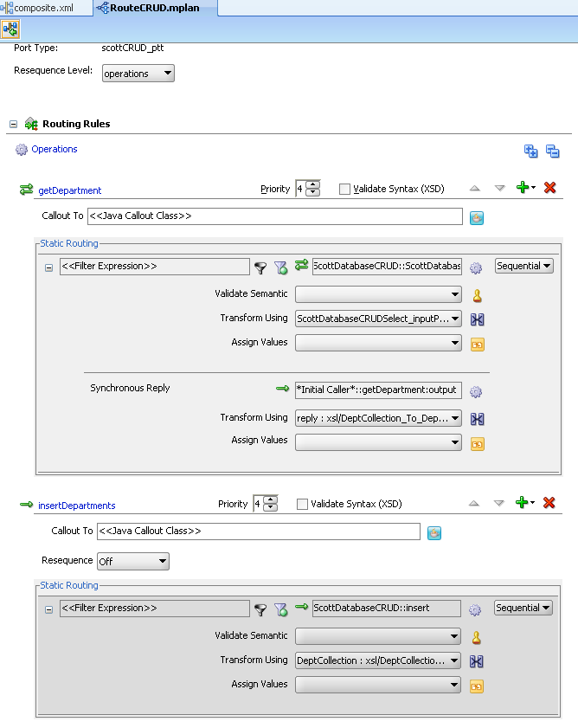Open the Resequence Level operations dropdown
578x728 pixels.
click(x=166, y=73)
